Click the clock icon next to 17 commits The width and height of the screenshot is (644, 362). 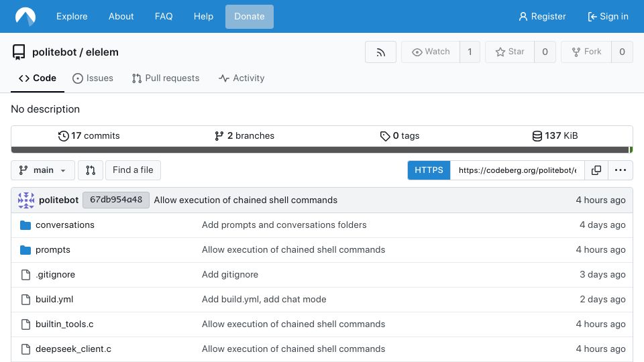point(63,136)
